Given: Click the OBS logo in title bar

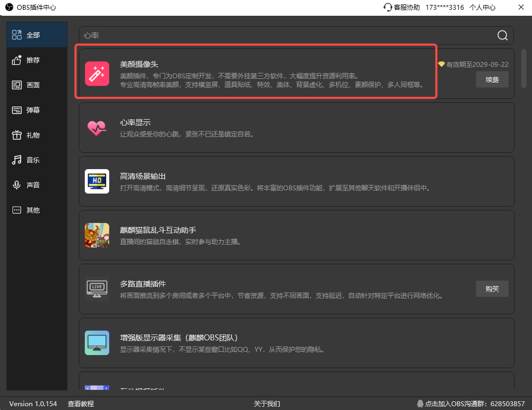Looking at the screenshot, I should coord(9,7).
